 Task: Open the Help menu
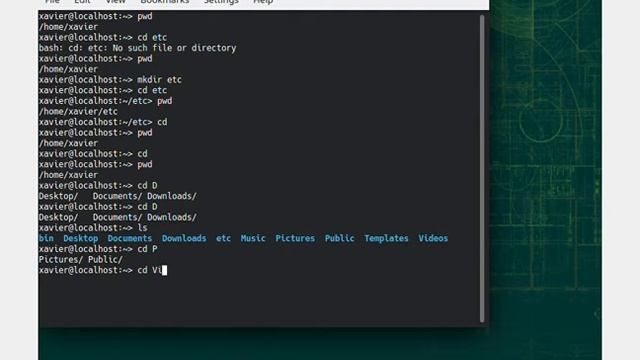coord(263,2)
